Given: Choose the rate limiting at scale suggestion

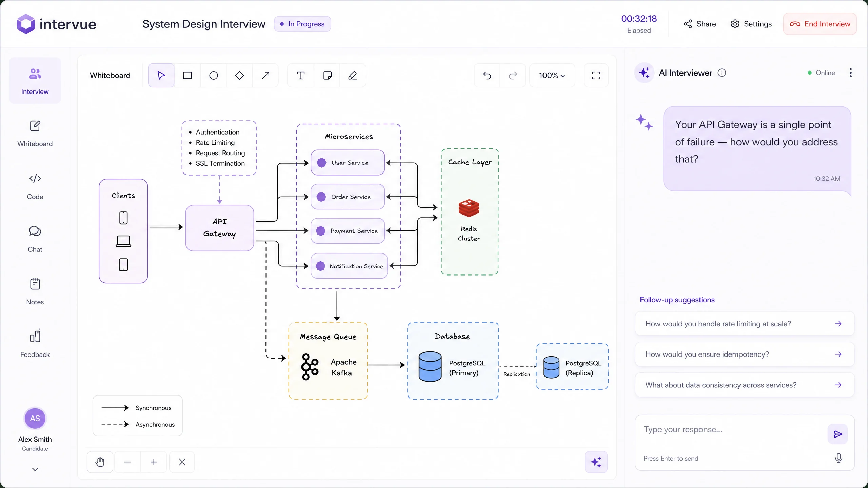Looking at the screenshot, I should click(745, 324).
